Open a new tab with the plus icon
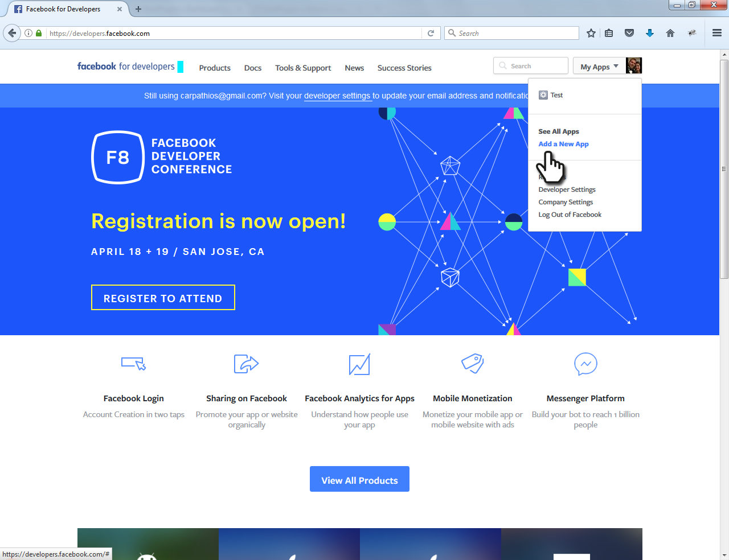The height and width of the screenshot is (560, 729). (138, 9)
